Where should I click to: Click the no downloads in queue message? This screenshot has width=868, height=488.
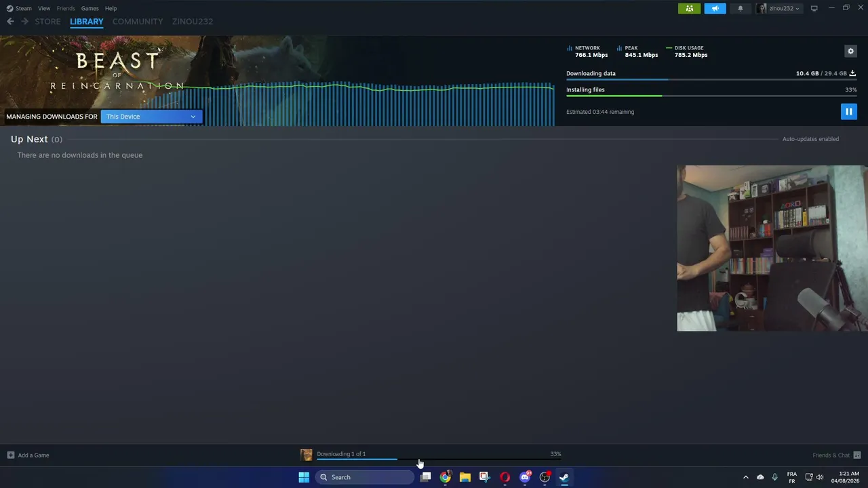pos(80,155)
